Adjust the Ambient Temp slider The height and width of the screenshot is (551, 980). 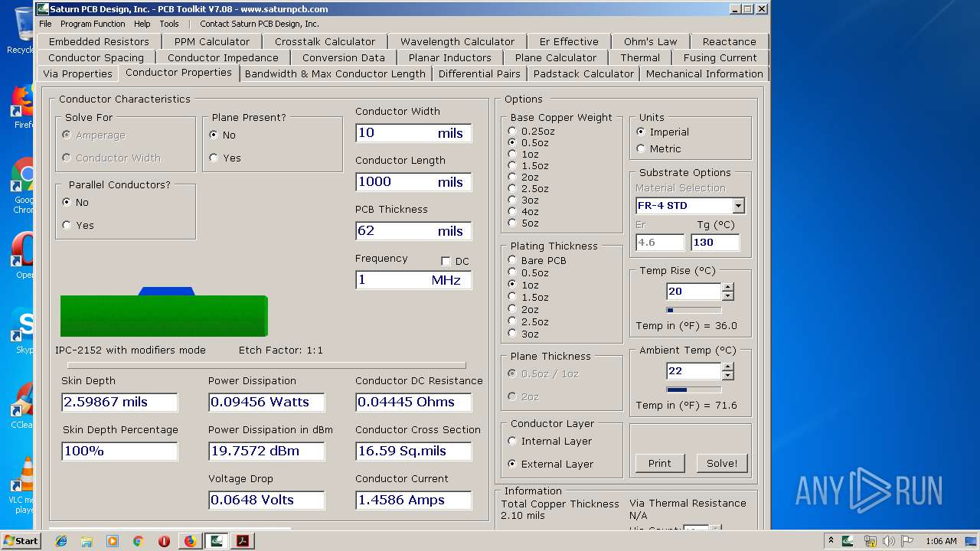coord(694,390)
